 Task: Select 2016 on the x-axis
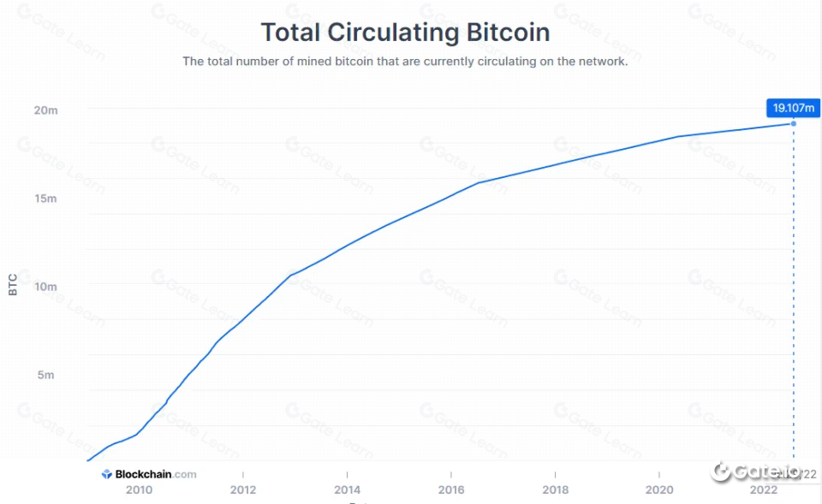tap(451, 490)
